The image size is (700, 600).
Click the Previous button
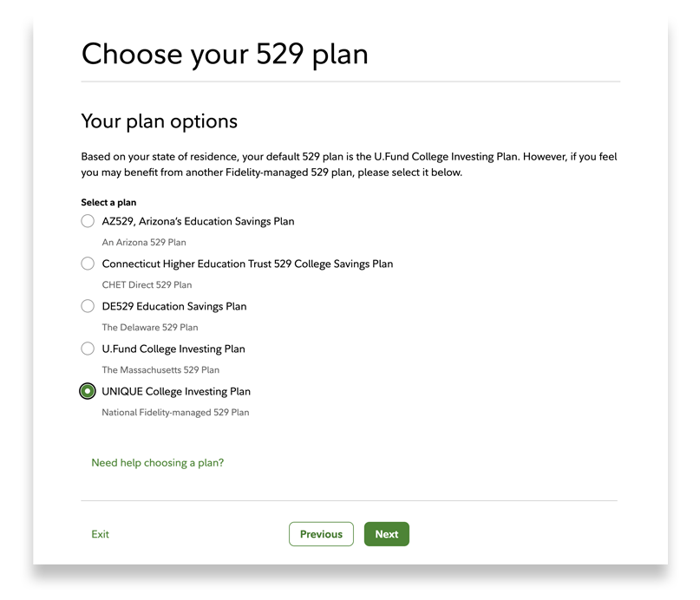321,534
